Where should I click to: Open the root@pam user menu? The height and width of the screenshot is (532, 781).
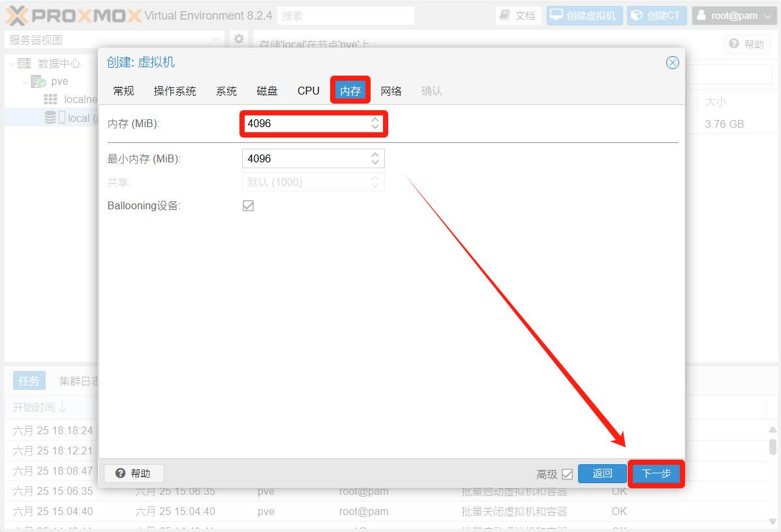pyautogui.click(x=735, y=16)
